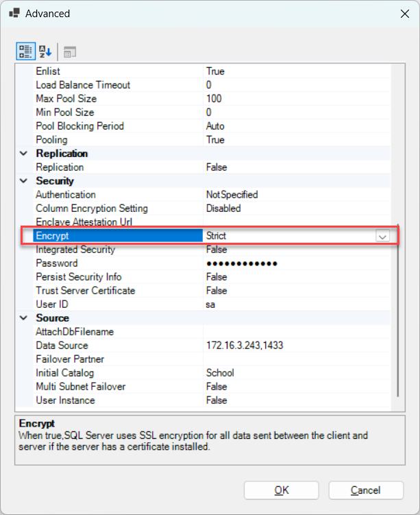Collapse the Source category
Viewport: 420px width, 515px height.
pos(25,318)
